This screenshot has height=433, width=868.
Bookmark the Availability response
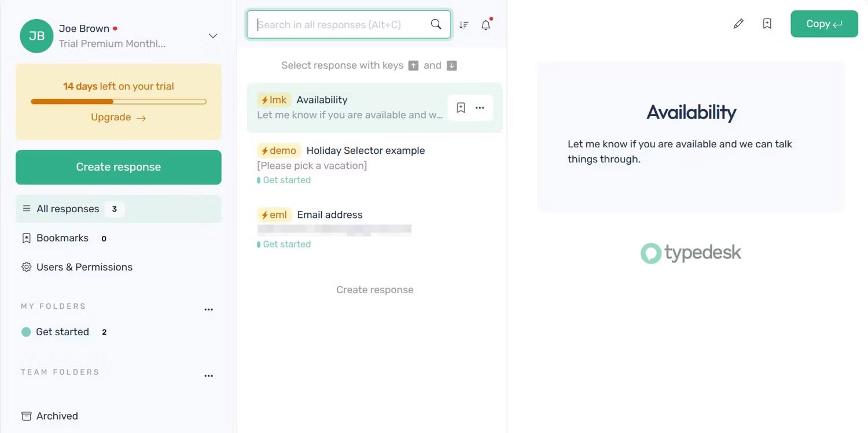coord(461,108)
